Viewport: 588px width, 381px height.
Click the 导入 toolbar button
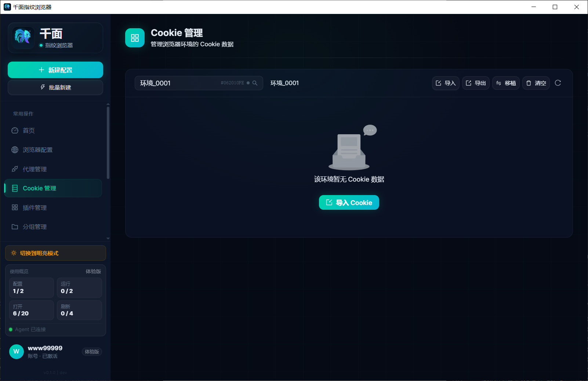coord(446,83)
